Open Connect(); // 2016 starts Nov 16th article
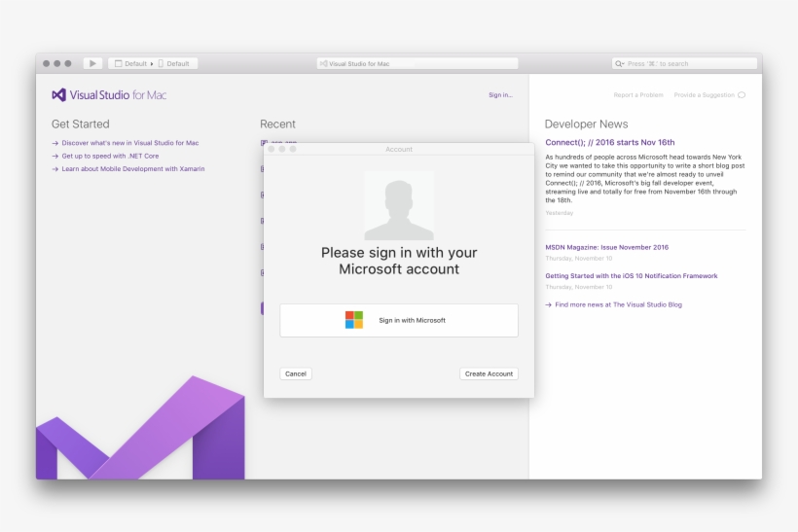This screenshot has width=798, height=532. coord(610,142)
